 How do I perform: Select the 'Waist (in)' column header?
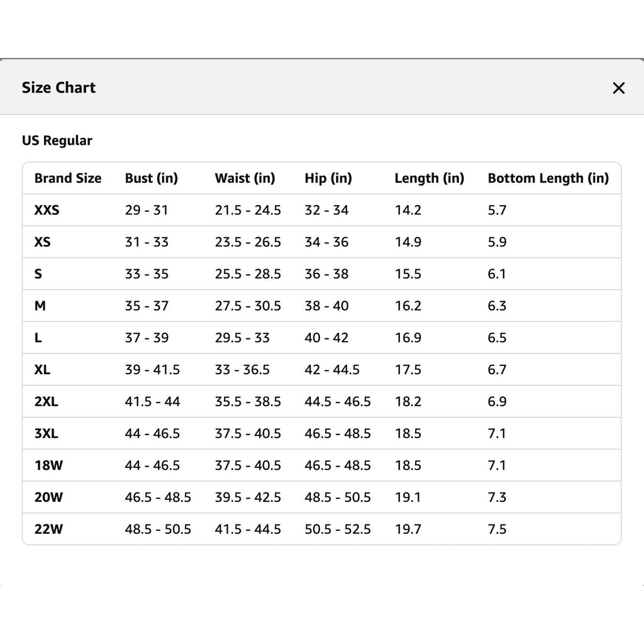[x=245, y=178]
